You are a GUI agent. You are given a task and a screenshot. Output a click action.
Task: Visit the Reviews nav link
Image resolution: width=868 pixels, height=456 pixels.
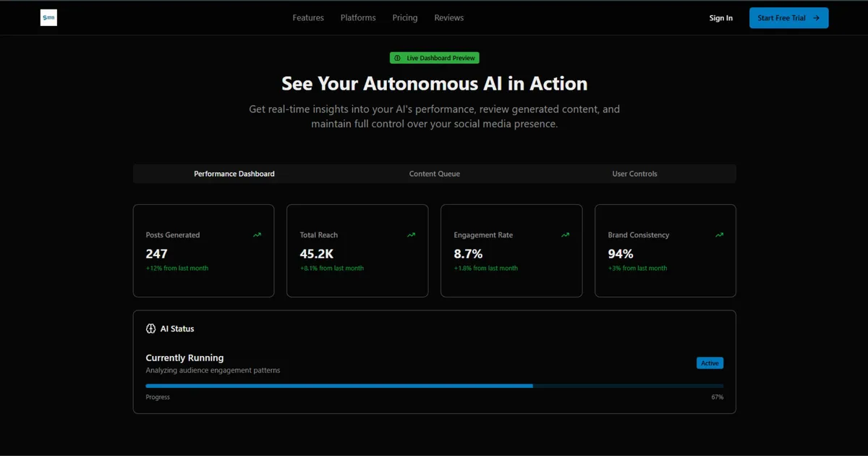tap(448, 18)
